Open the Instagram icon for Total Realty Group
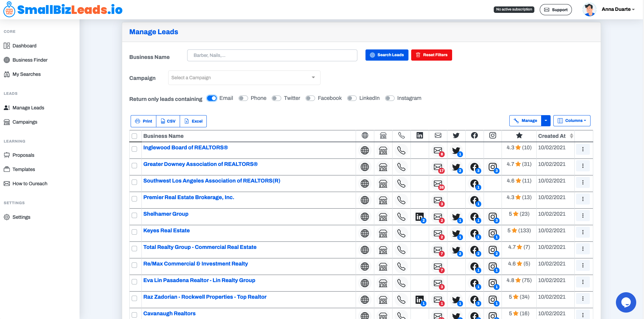This screenshot has width=644, height=319. coord(492,250)
